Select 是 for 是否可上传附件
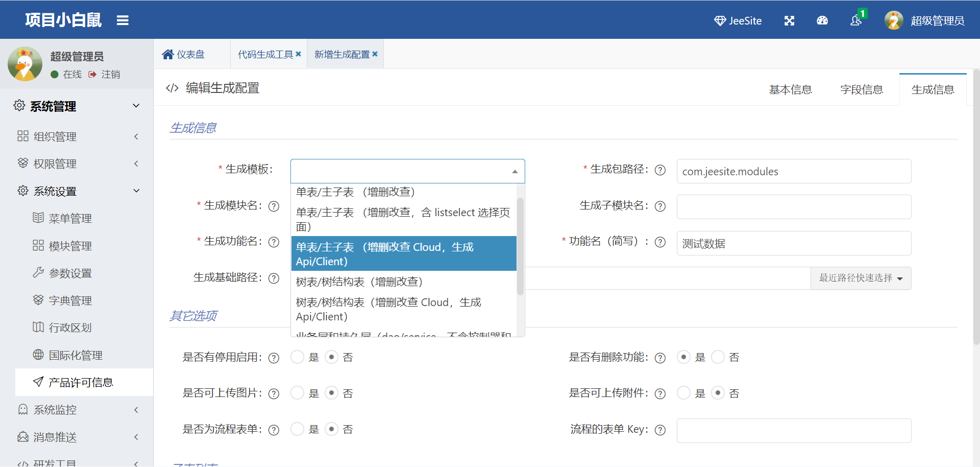Viewport: 980px width, 467px height. pyautogui.click(x=683, y=393)
